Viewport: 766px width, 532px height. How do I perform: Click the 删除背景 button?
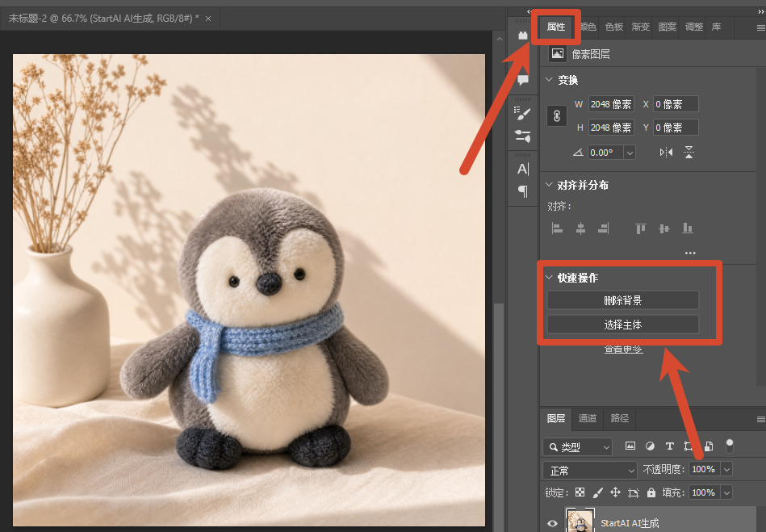click(x=623, y=300)
